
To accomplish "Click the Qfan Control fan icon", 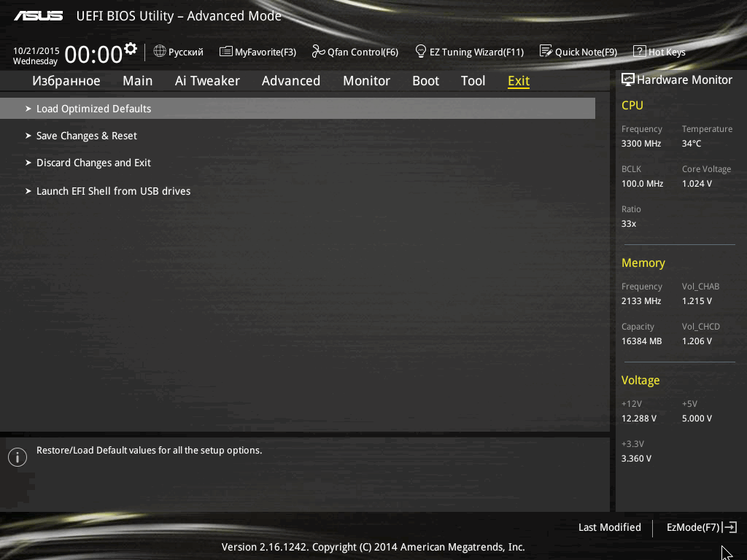I will point(318,51).
